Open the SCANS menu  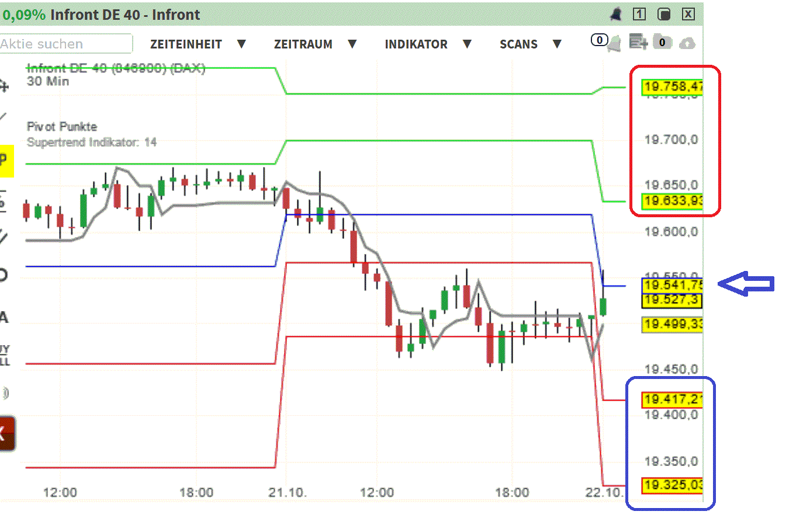(518, 44)
